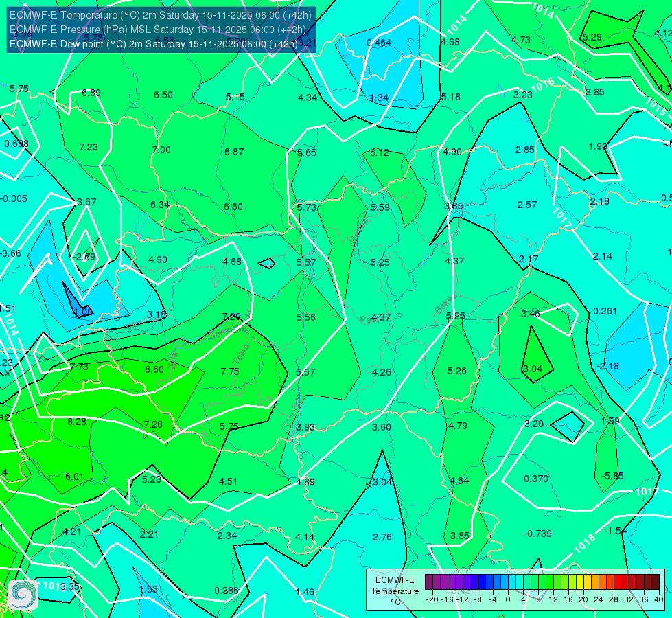
Task: Select the 0.464 value in the cyan area
Action: 379,43
